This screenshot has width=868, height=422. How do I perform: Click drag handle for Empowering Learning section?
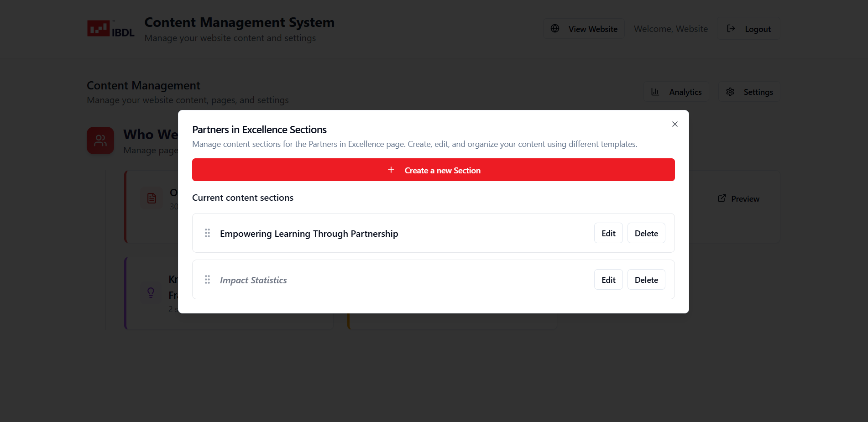207,233
